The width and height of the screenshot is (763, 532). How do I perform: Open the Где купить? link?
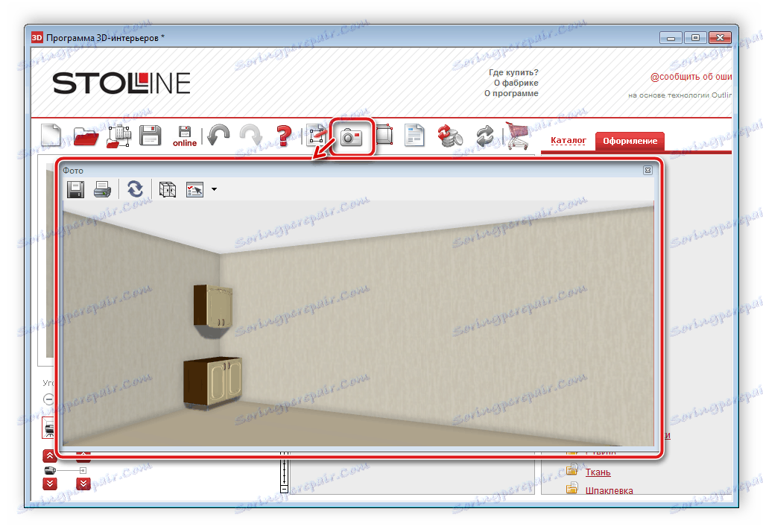pos(513,72)
